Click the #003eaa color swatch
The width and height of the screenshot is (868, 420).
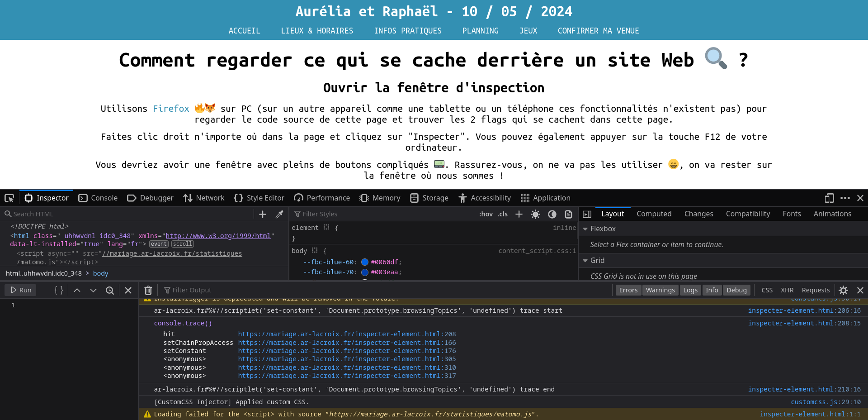(x=365, y=272)
